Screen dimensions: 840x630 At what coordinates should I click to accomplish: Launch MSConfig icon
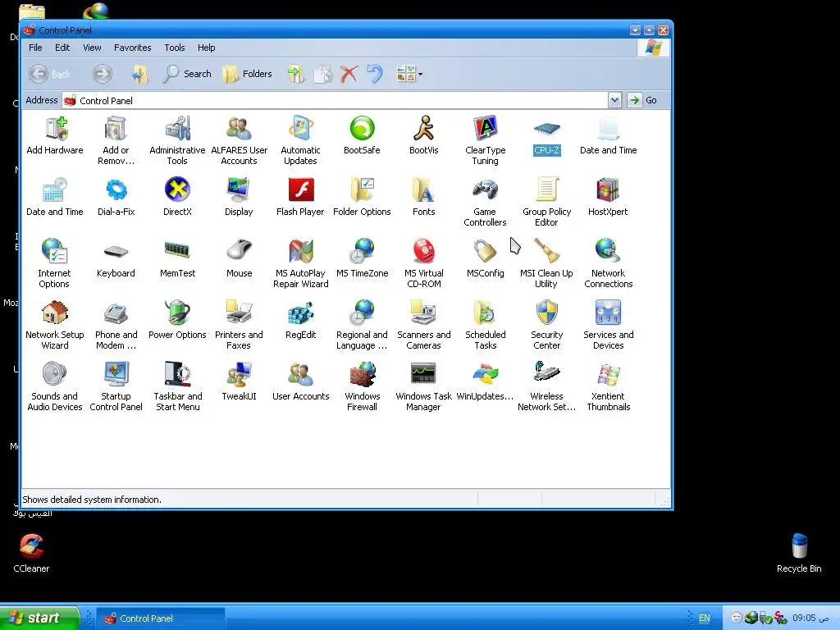click(486, 258)
